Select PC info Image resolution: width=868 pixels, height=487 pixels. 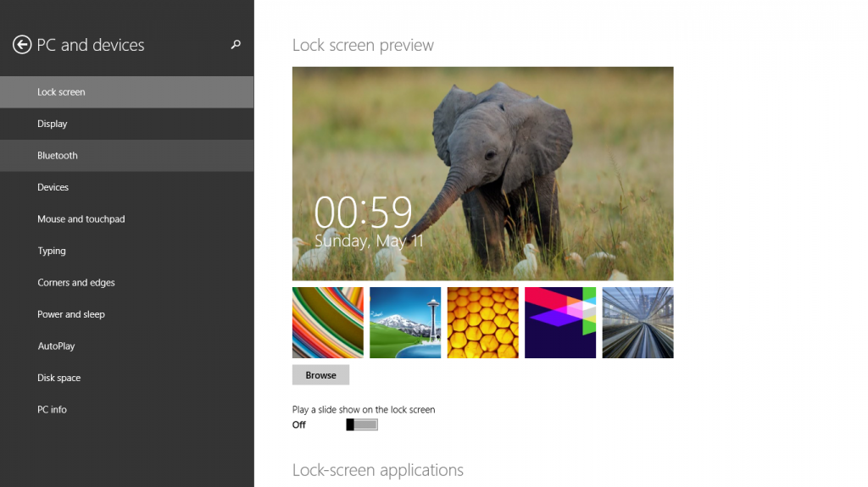point(127,410)
